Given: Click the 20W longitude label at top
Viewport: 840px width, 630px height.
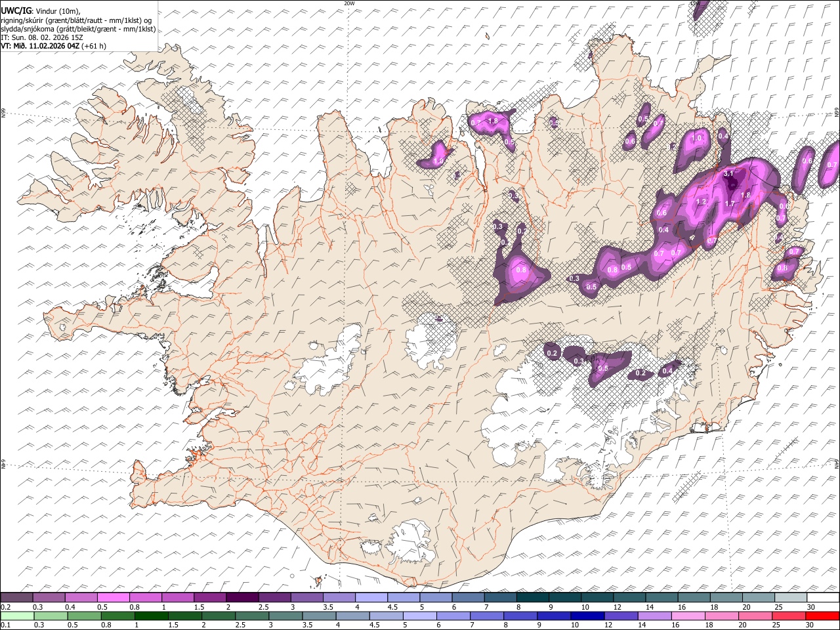Looking at the screenshot, I should click(349, 3).
